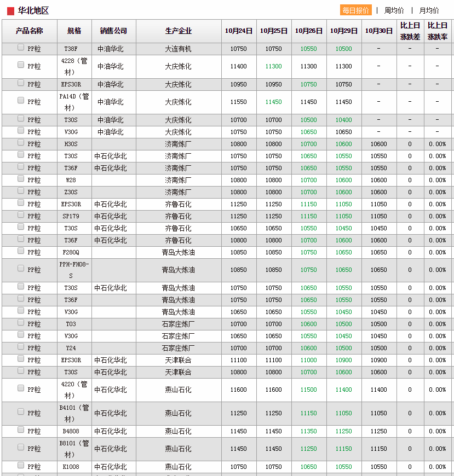Check the Z30S 济南炼厂 row checkbox
The height and width of the screenshot is (476, 454).
(x=21, y=190)
